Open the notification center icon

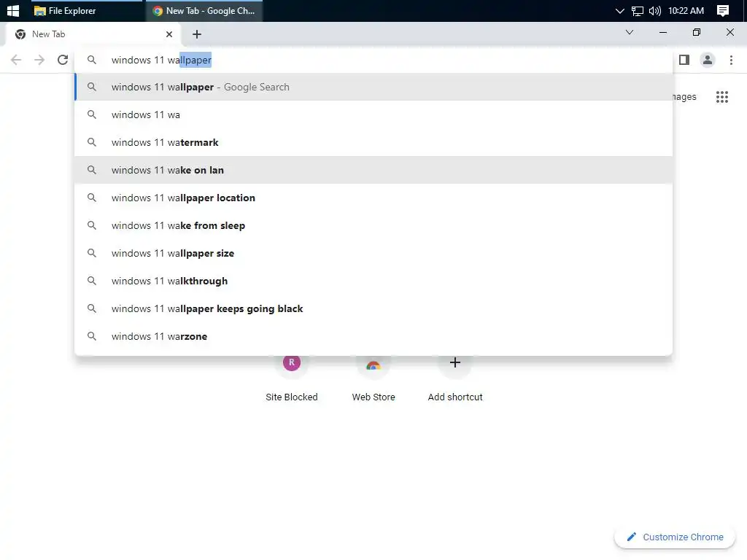[x=722, y=10]
